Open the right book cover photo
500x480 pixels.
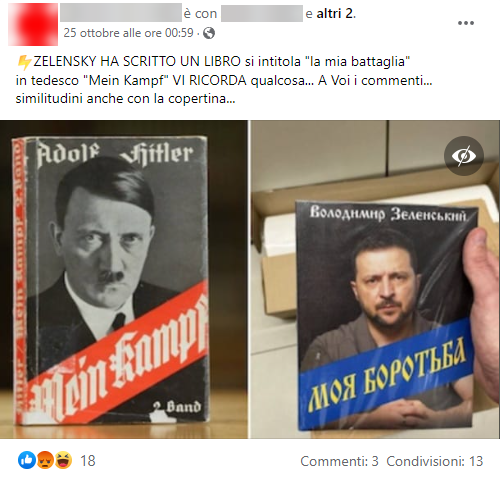375,279
